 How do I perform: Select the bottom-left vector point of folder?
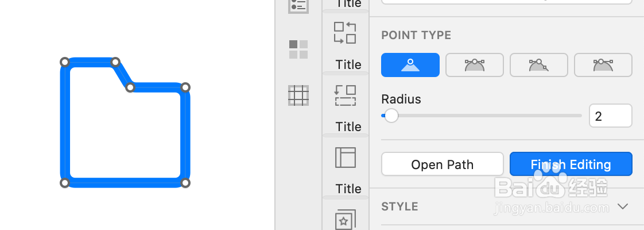pos(65,183)
